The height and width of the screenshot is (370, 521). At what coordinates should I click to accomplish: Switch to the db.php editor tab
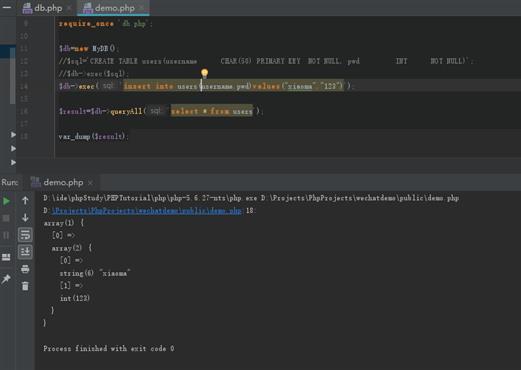pyautogui.click(x=42, y=8)
